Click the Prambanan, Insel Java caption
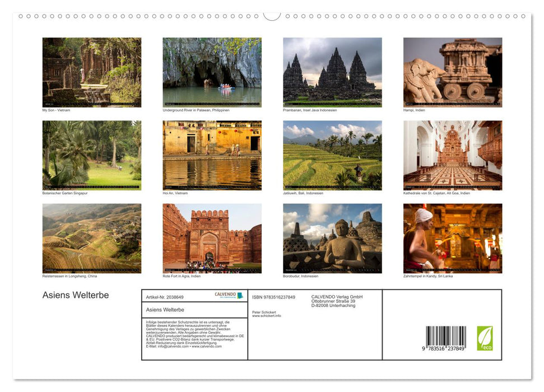 (311, 110)
